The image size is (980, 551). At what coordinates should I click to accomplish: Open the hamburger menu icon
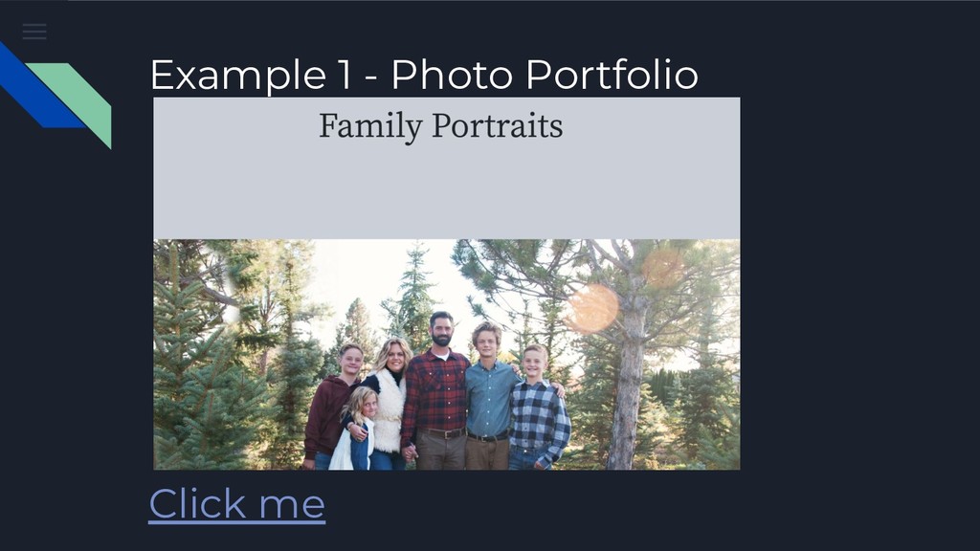pyautogui.click(x=34, y=32)
